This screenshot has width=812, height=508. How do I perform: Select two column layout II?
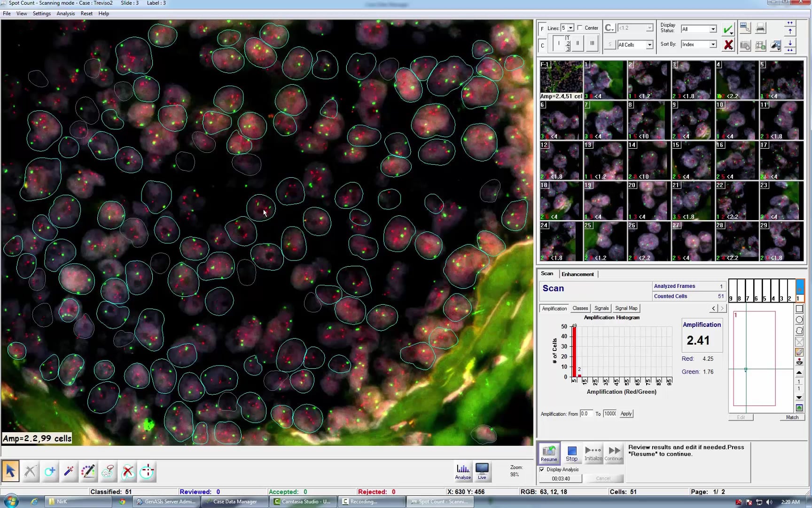pyautogui.click(x=578, y=43)
